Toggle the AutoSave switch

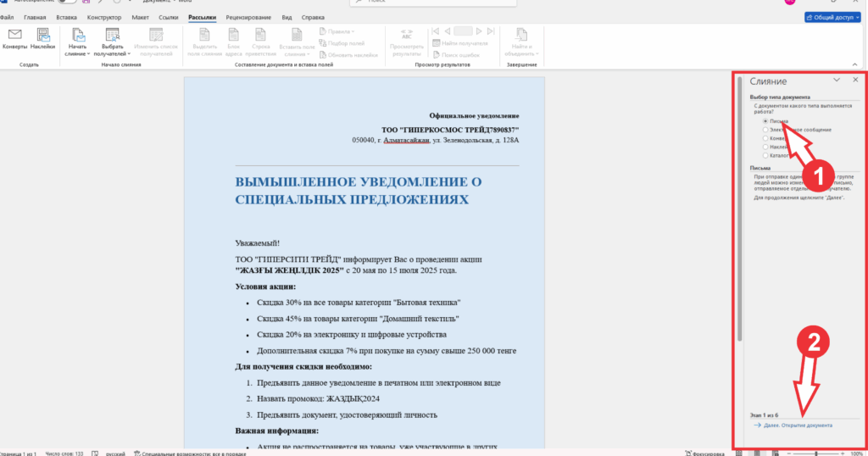pos(67,1)
